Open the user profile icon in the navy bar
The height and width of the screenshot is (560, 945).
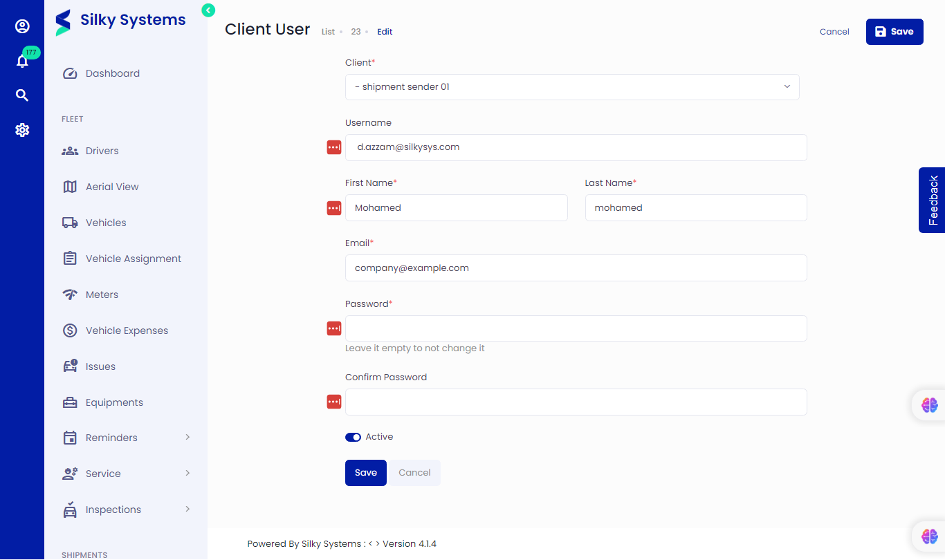[x=22, y=26]
